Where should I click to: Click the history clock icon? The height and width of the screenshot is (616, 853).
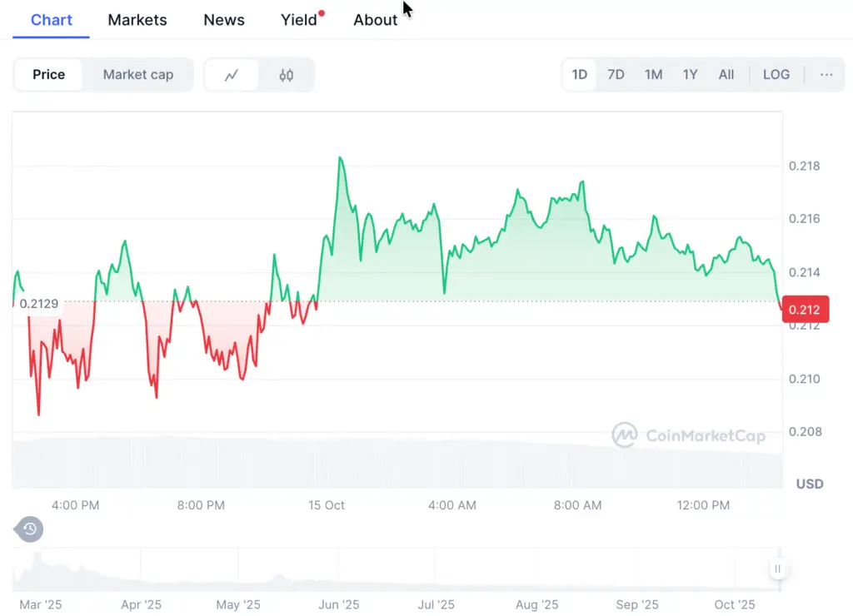coord(29,529)
